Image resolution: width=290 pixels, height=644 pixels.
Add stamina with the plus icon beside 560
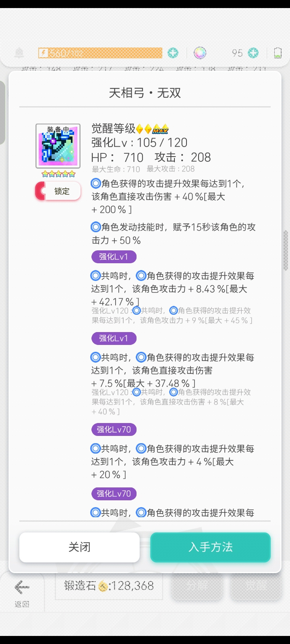[173, 53]
